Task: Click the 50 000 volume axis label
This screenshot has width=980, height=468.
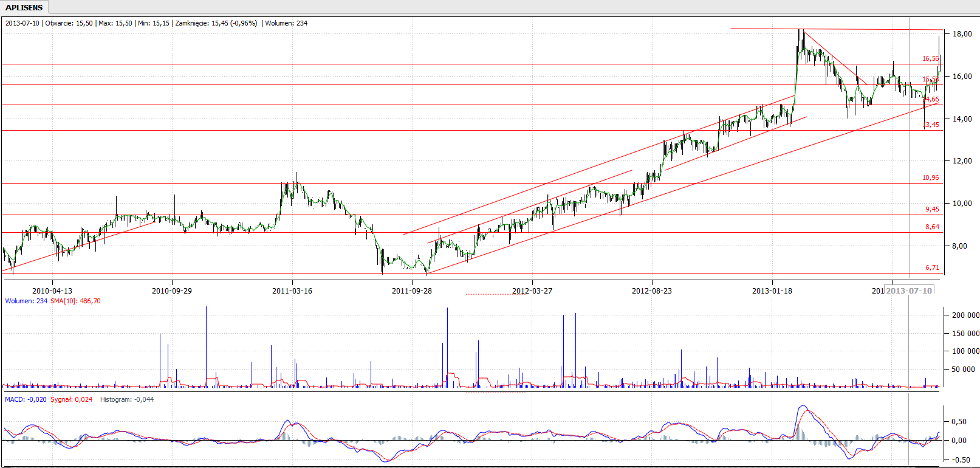Action: click(x=964, y=370)
